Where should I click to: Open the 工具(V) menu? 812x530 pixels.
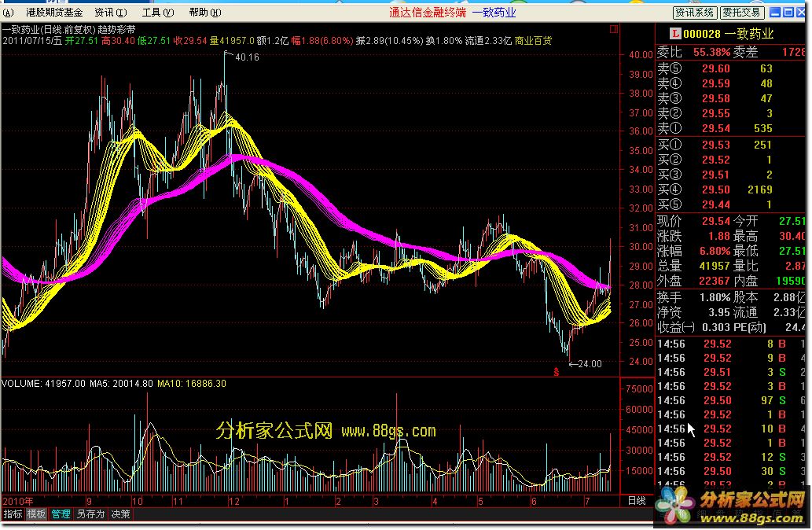[157, 13]
